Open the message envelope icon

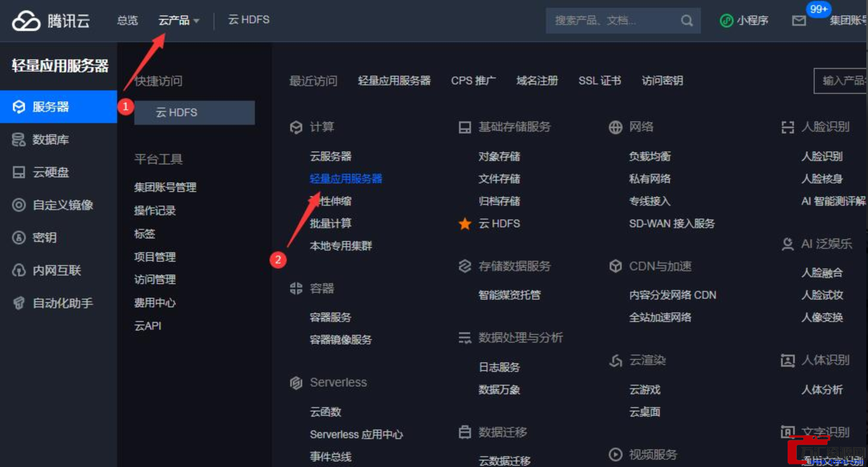point(799,20)
